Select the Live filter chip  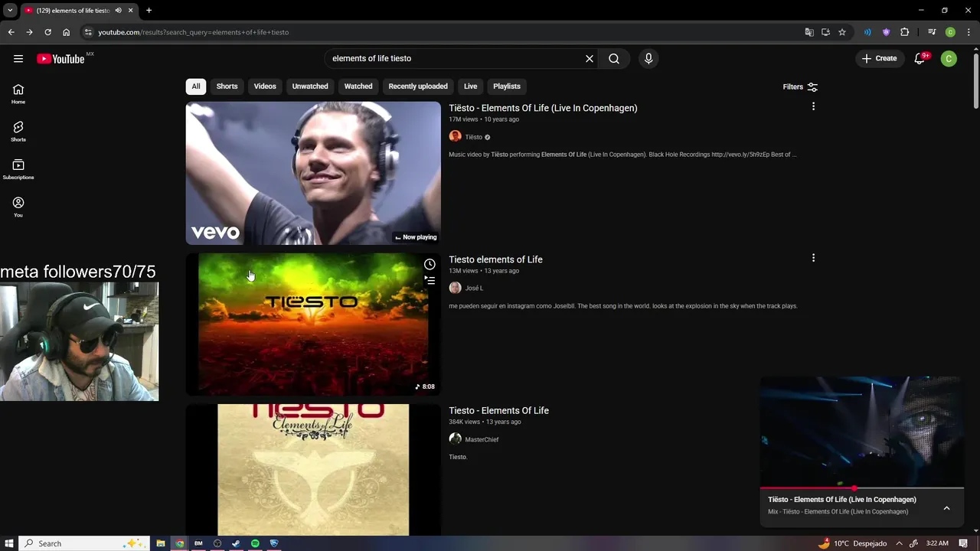point(471,86)
